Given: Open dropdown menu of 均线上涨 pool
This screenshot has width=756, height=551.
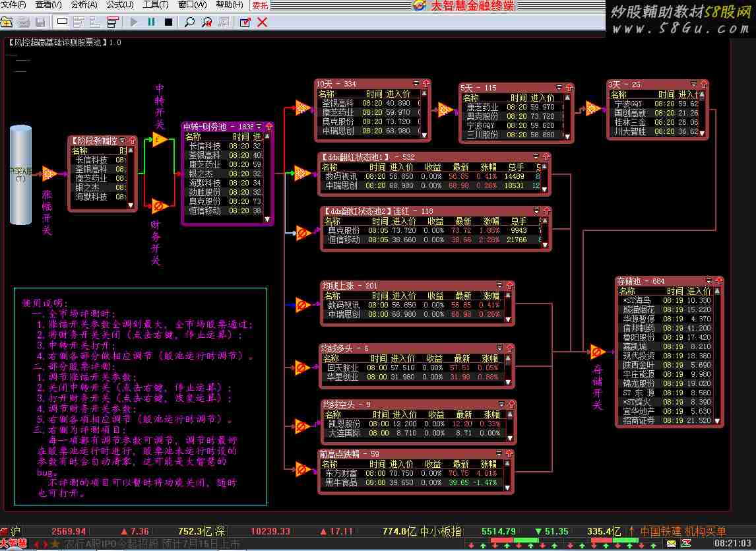Looking at the screenshot, I should click(499, 286).
